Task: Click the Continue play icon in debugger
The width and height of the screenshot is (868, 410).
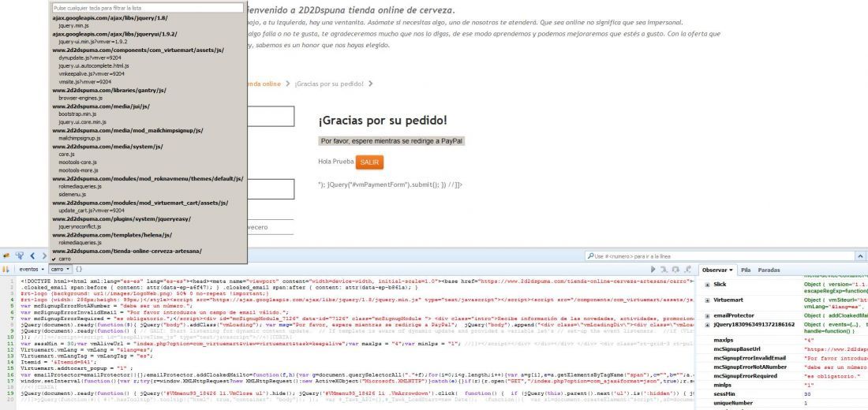Action: point(653,270)
